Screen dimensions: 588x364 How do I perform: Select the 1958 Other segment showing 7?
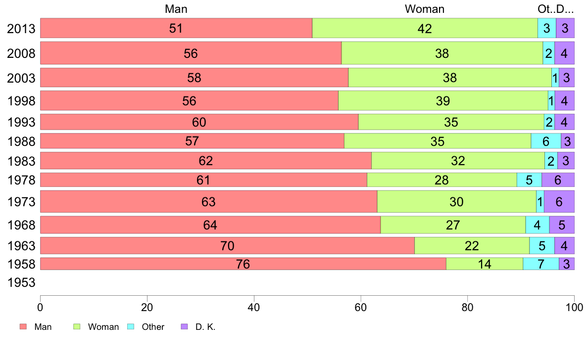540,264
